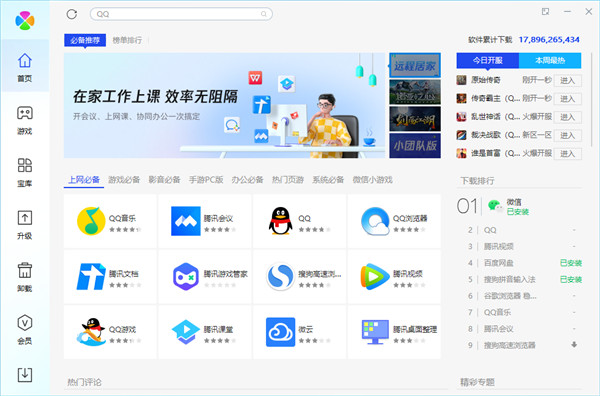This screenshot has height=396, width=600.
Task: Open the 会员 membership icon
Action: (25, 330)
